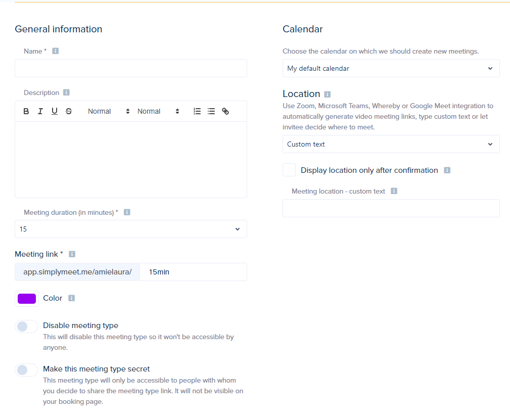The width and height of the screenshot is (510, 420).
Task: Toggle strikethrough formatting in description editor
Action: (x=69, y=111)
